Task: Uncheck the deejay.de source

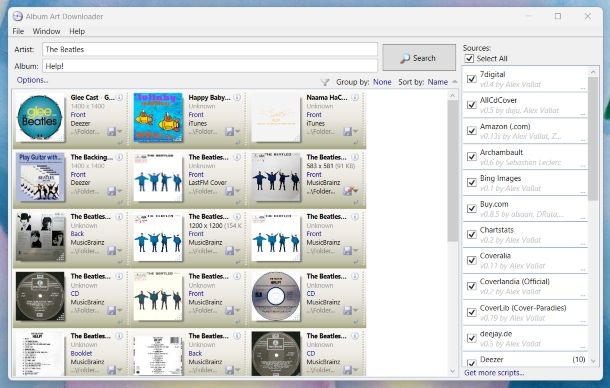Action: point(472,338)
